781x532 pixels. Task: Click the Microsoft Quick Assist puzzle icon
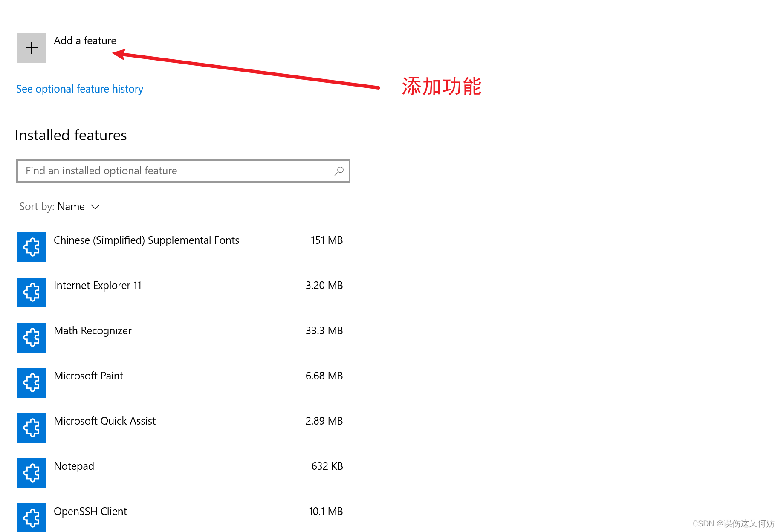[x=32, y=428]
